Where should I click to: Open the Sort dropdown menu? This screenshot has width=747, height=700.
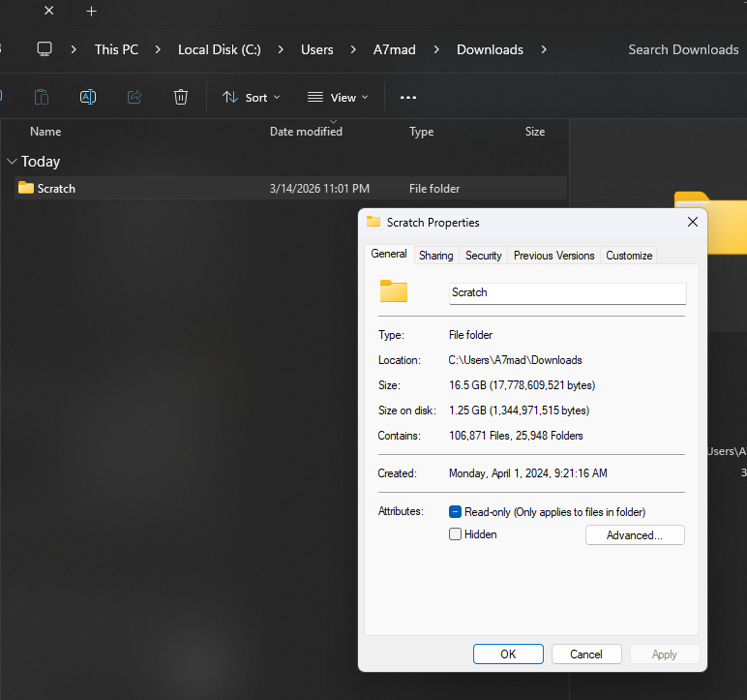pyautogui.click(x=251, y=97)
